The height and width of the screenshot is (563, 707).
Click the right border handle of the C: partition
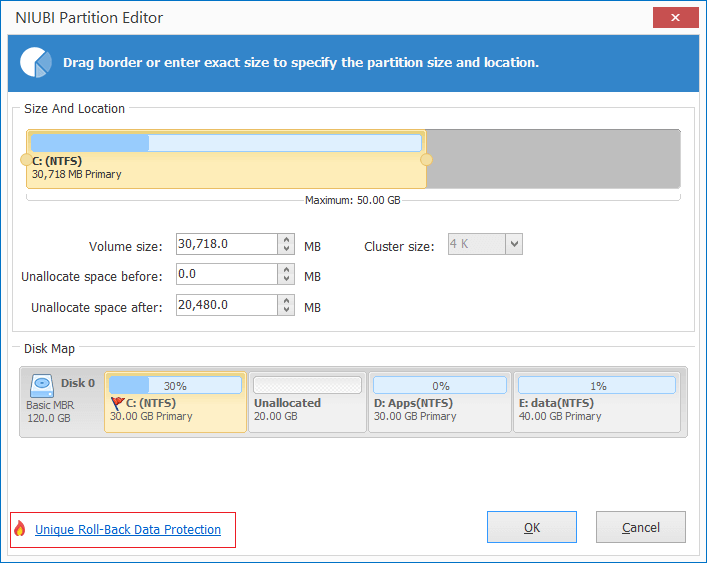coord(426,160)
